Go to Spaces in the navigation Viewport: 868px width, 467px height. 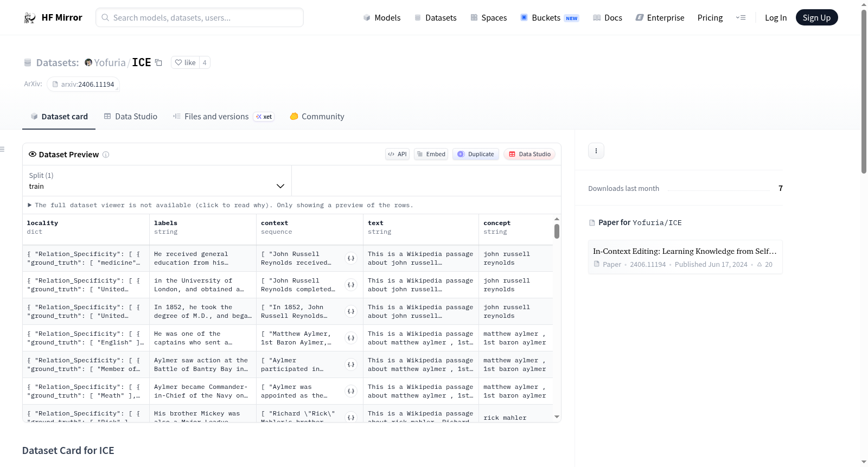pos(489,18)
